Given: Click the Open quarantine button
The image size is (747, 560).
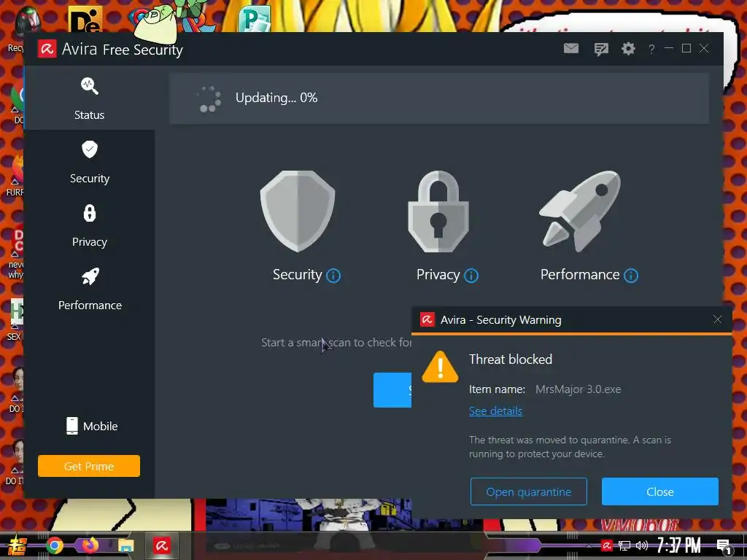Looking at the screenshot, I should 528,491.
